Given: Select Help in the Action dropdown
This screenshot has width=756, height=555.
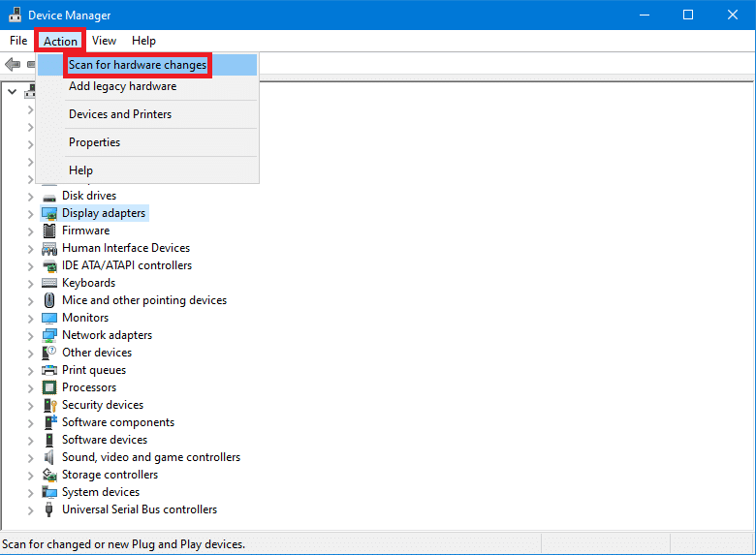Looking at the screenshot, I should coord(147,170).
